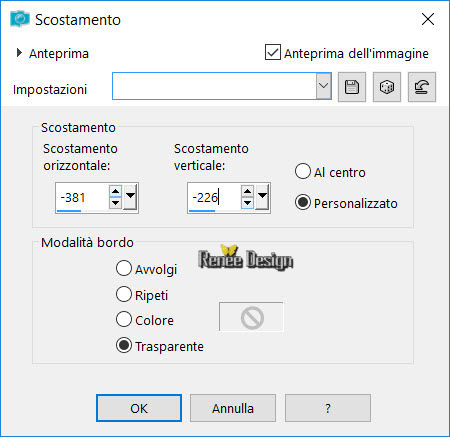Screen dimensions: 450x437
Task: Toggle Anteprima dell'immagine checkbox
Action: tap(273, 52)
